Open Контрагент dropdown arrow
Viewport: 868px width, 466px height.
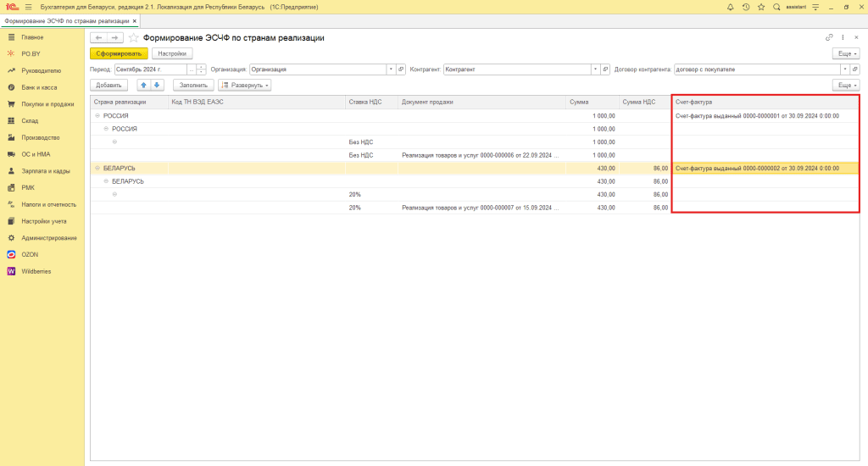[x=595, y=69]
